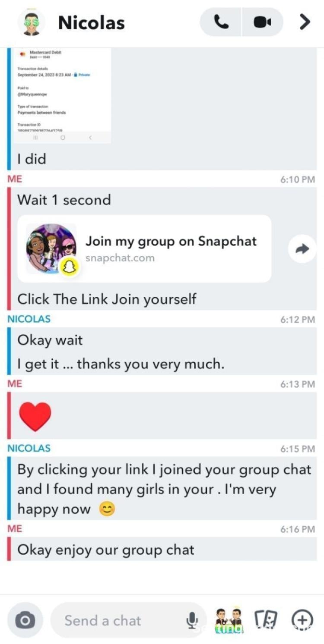The image size is (324, 644).
Task: Open the payment receipt screenshot image
Action: pos(63,96)
